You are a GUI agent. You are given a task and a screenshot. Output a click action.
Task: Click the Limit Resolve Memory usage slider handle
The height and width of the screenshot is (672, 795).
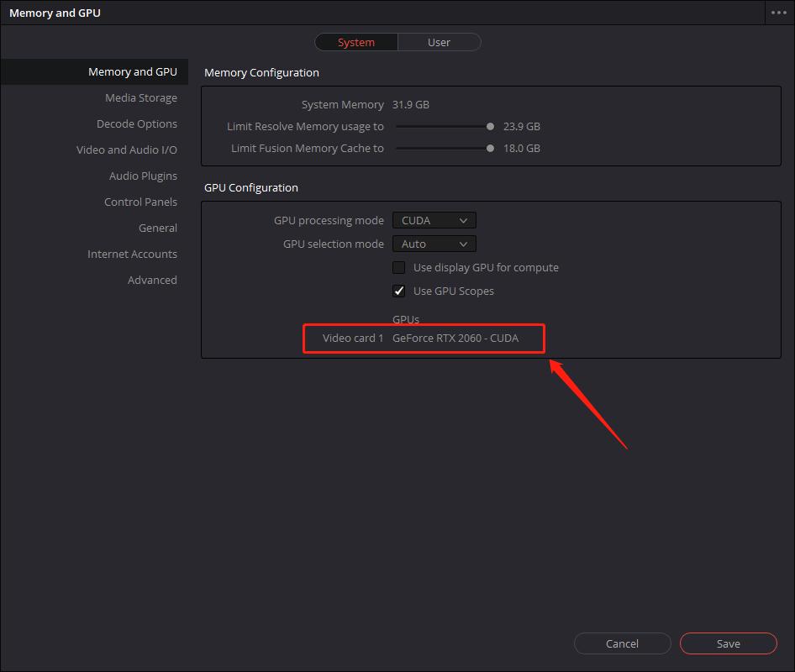(x=490, y=127)
